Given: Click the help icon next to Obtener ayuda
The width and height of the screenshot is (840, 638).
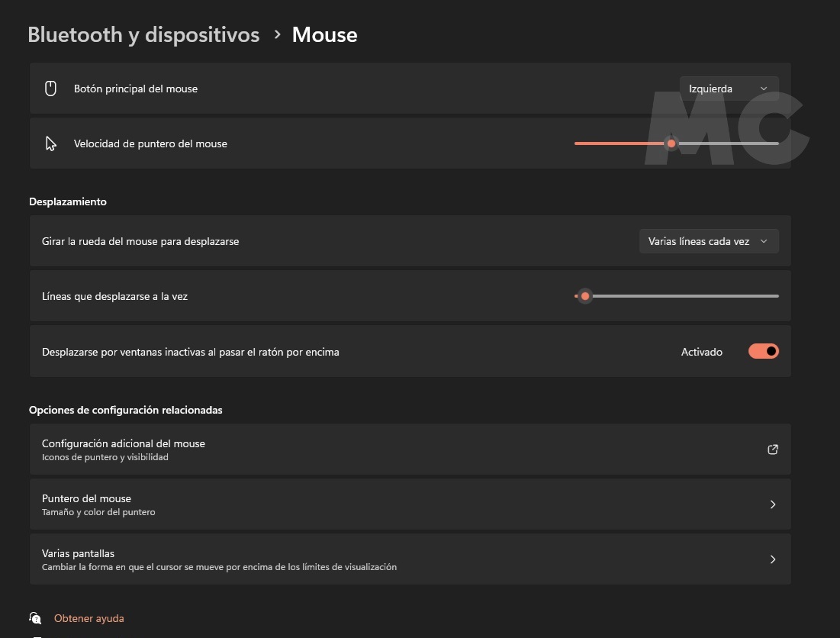Looking at the screenshot, I should (35, 617).
